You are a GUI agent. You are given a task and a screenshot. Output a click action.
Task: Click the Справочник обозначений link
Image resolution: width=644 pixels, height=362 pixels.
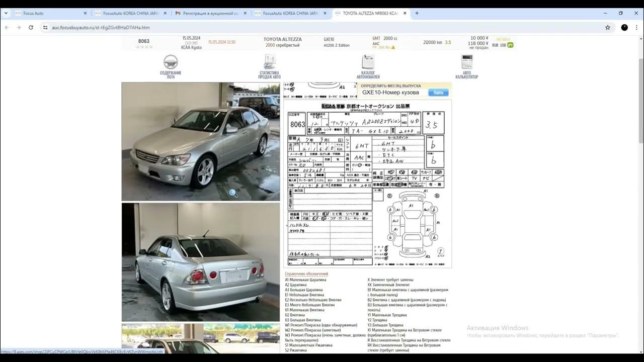[306, 274]
